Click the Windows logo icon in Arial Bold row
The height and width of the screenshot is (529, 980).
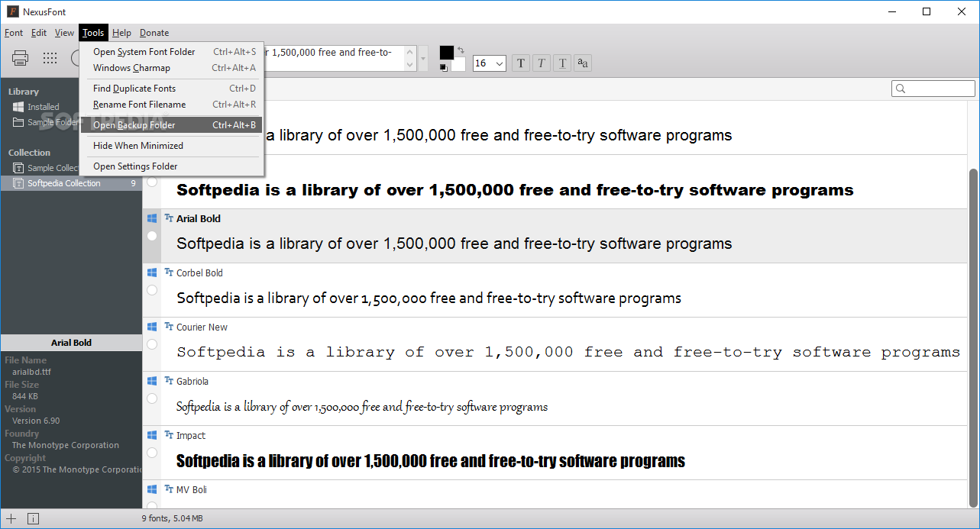152,218
